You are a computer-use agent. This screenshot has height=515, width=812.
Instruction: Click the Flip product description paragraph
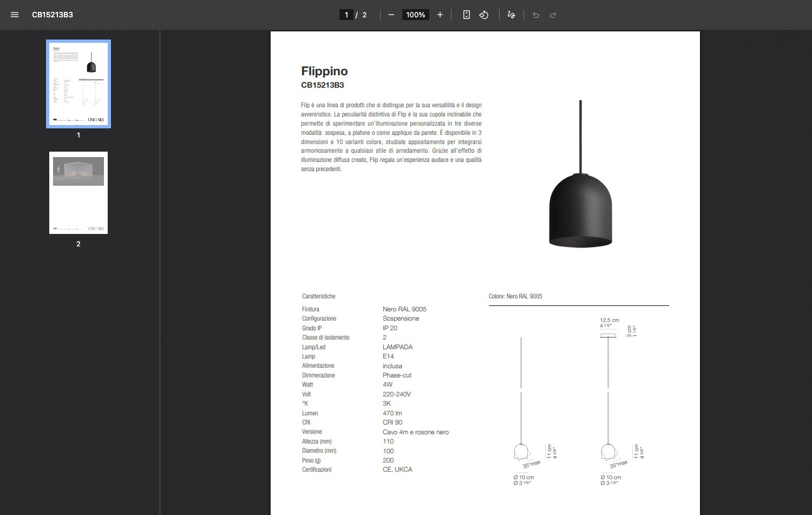click(x=391, y=137)
